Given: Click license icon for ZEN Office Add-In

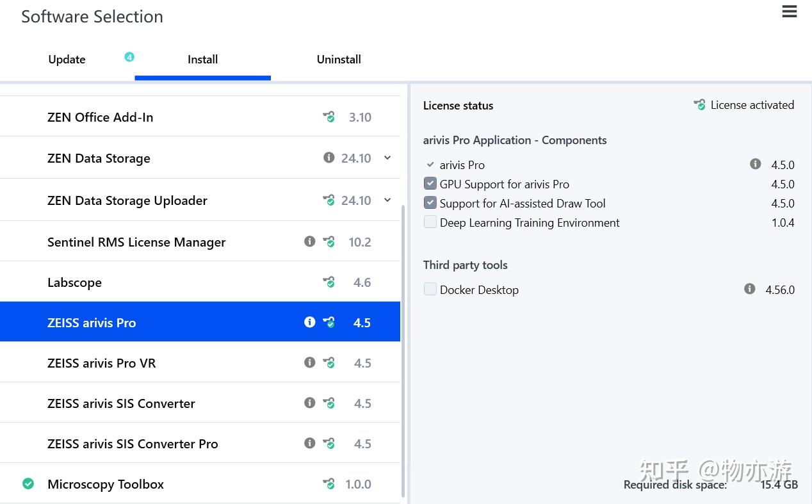Looking at the screenshot, I should coord(329,117).
